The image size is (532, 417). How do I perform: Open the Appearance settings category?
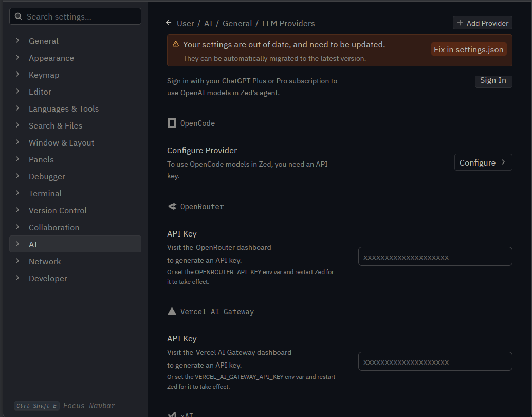click(x=75, y=58)
